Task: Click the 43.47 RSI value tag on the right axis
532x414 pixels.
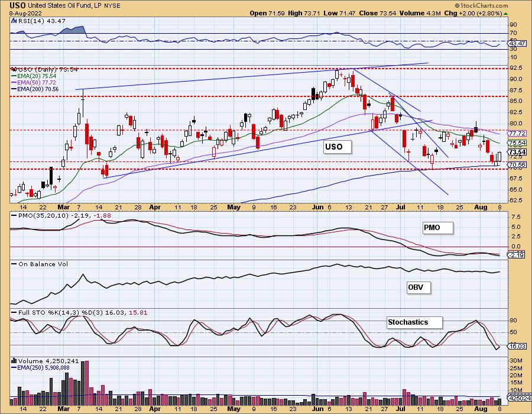Action: pyautogui.click(x=517, y=43)
